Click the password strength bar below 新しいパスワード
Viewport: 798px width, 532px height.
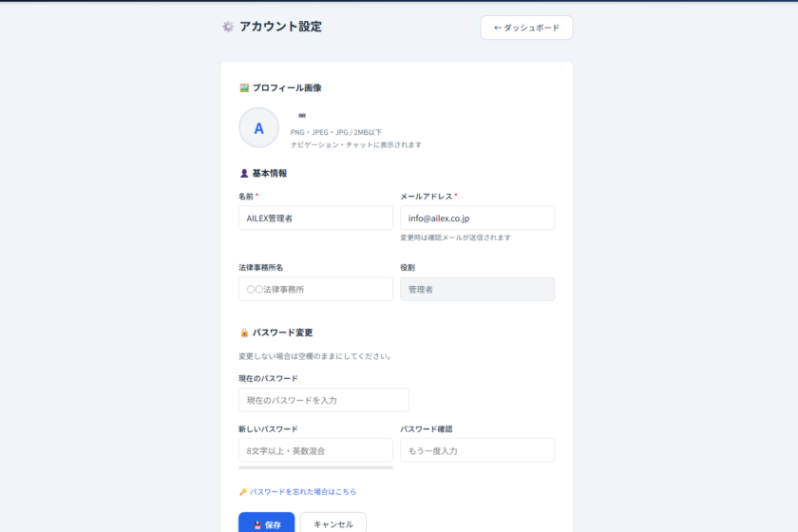coord(315,467)
